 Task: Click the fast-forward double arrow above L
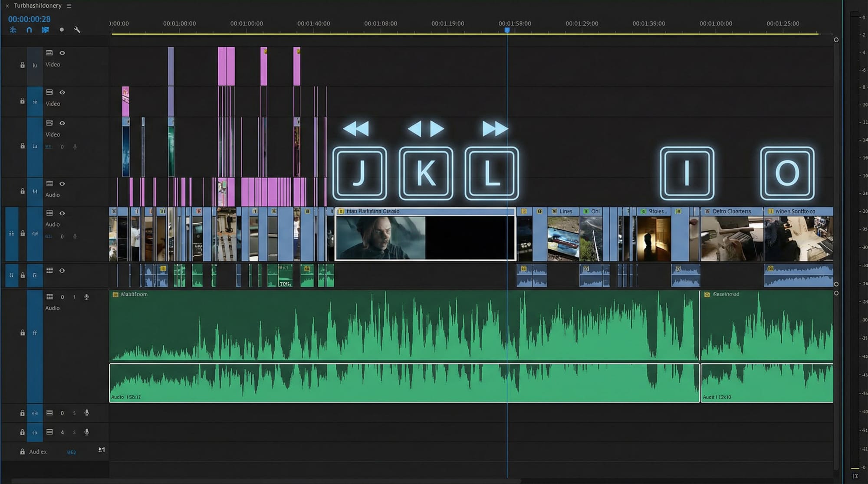[495, 129]
